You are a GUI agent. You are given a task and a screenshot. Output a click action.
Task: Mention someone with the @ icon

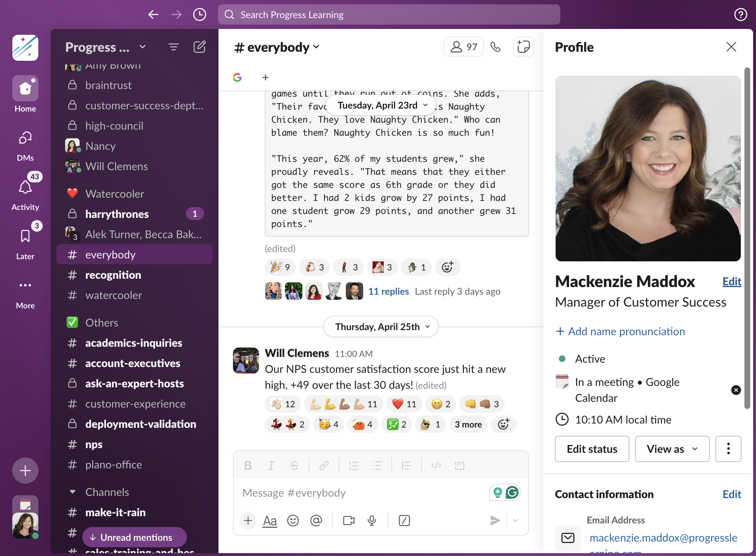click(x=316, y=521)
